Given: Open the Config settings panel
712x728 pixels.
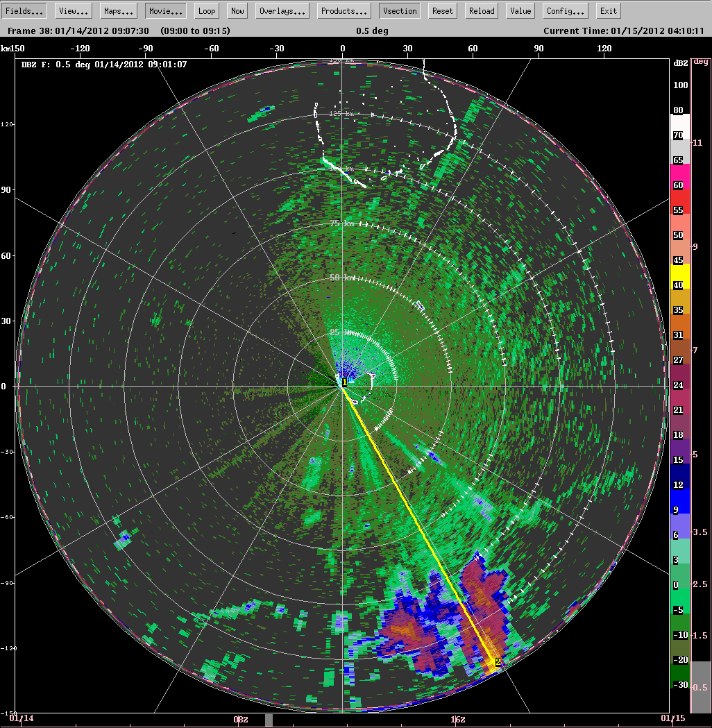Looking at the screenshot, I should pyautogui.click(x=564, y=10).
